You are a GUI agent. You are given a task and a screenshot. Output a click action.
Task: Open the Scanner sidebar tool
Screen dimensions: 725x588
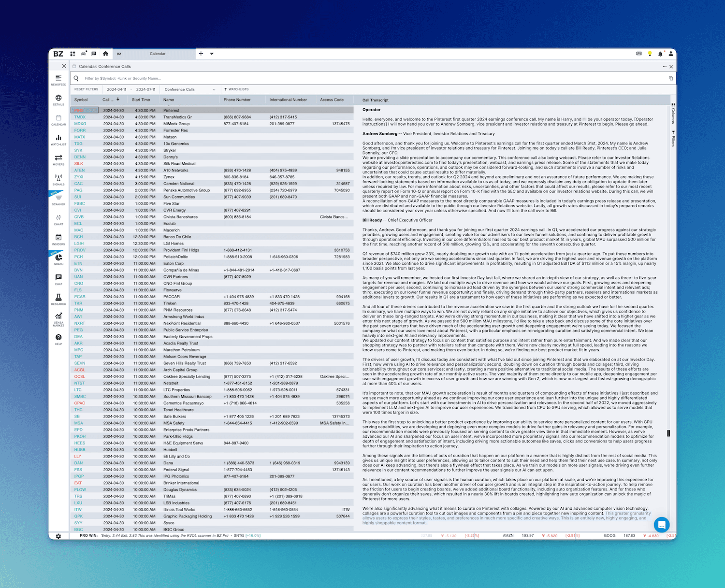(58, 200)
